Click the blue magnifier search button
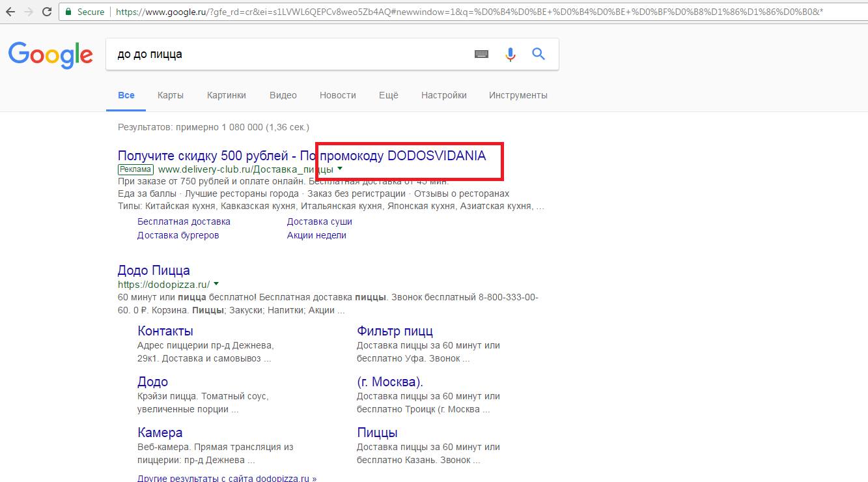868x482 pixels. [539, 54]
